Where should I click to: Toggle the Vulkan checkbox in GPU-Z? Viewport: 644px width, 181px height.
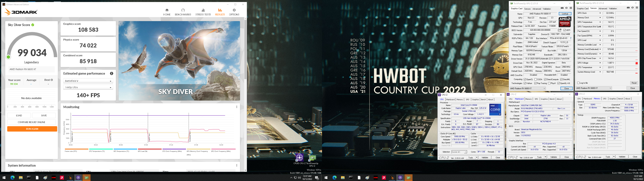[x=525, y=83]
